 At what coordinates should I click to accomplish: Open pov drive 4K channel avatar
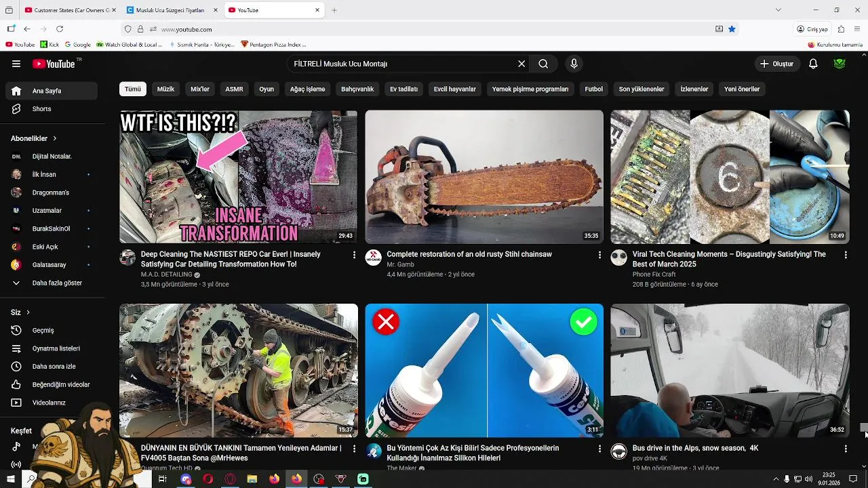point(618,451)
